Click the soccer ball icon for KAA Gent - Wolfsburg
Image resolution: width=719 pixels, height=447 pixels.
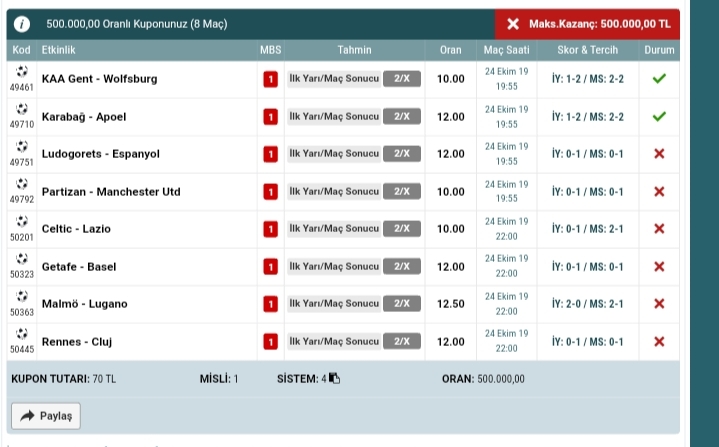tap(22, 72)
